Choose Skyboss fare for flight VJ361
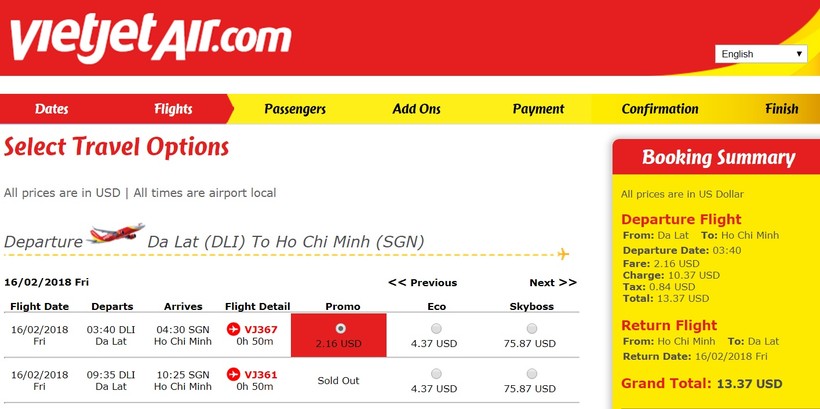The height and width of the screenshot is (409, 820). point(531,374)
